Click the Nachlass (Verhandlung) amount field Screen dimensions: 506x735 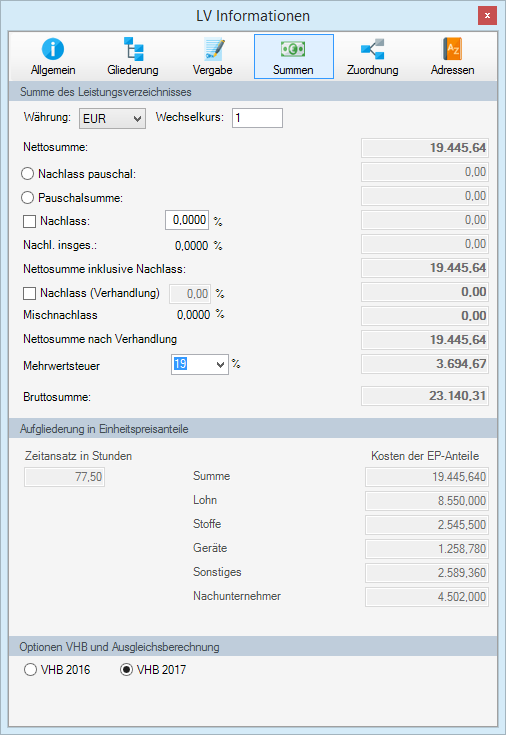pyautogui.click(x=425, y=292)
